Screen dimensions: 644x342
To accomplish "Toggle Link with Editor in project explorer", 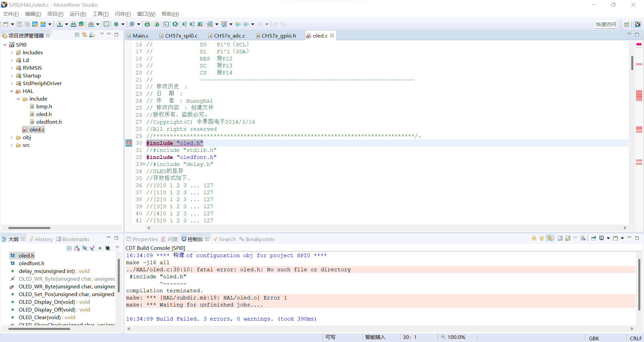I will coord(85,35).
